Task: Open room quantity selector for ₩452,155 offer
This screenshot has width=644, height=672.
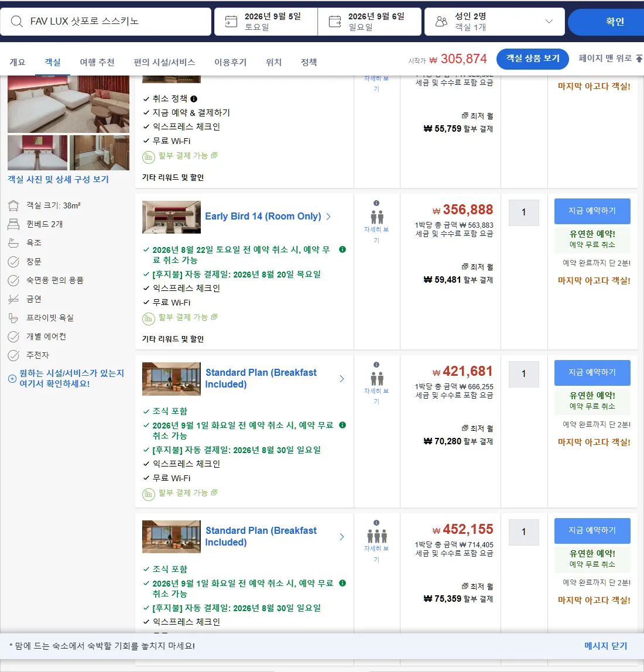Action: point(523,532)
